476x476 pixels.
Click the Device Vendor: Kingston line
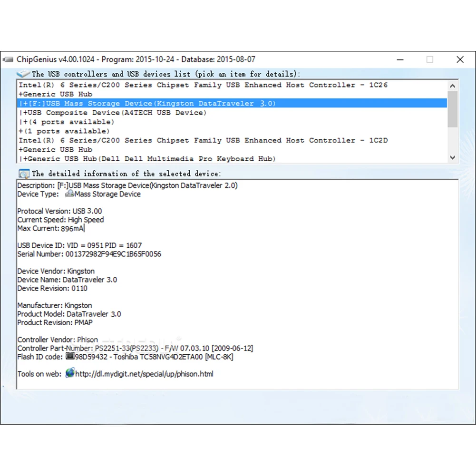coord(56,271)
